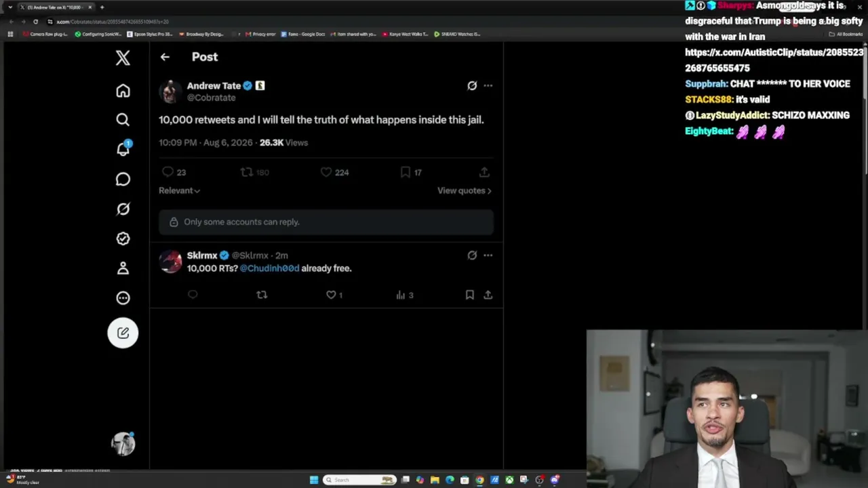View analytics for Sklrmx's reply showing 3
Image resolution: width=868 pixels, height=488 pixels.
(x=405, y=295)
